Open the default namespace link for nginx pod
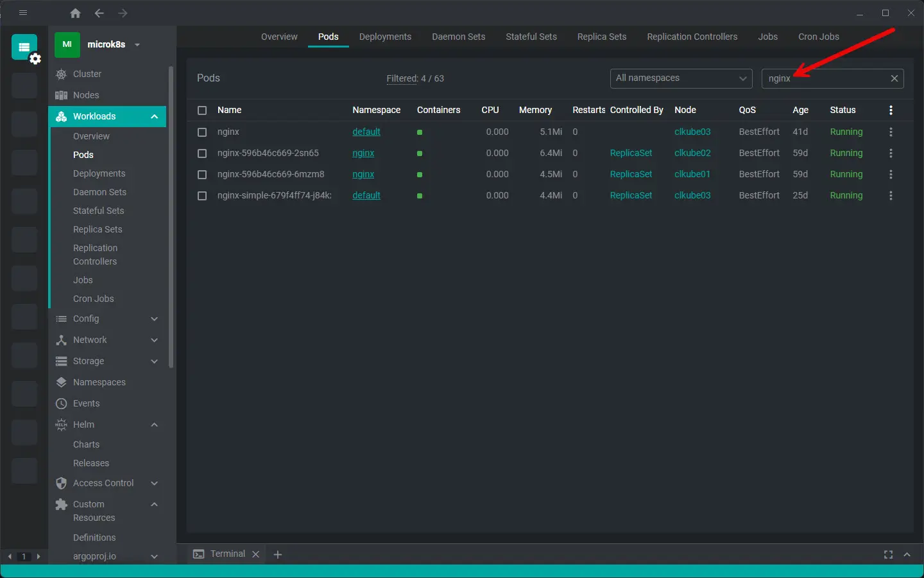Viewport: 924px width, 578px height. (366, 132)
